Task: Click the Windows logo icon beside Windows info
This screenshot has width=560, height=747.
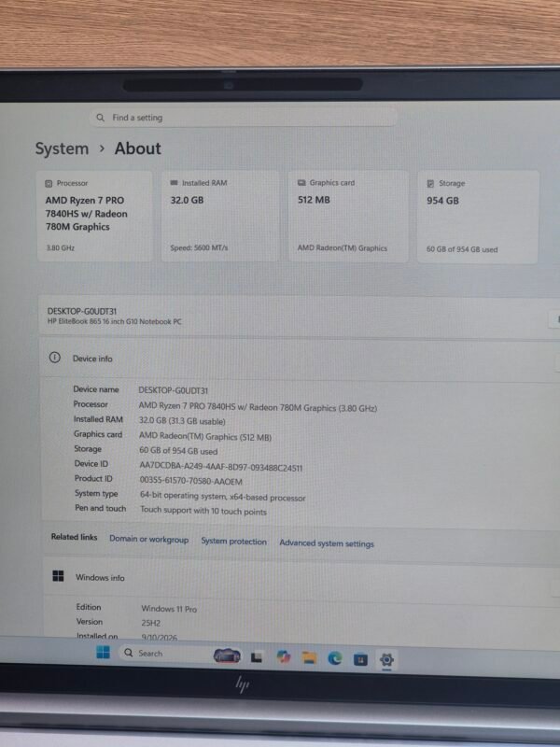Action: tap(58, 576)
